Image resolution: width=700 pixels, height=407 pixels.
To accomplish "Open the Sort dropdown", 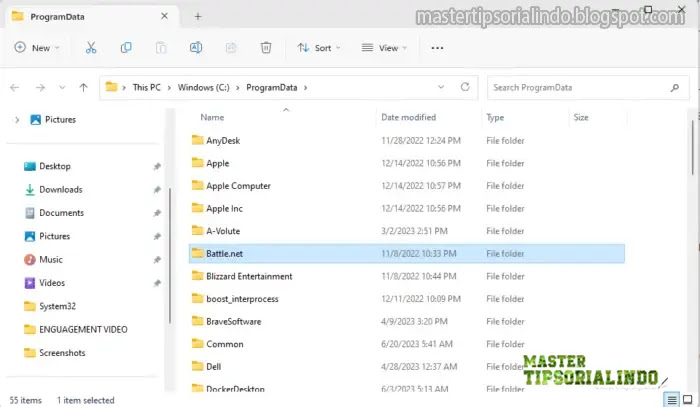I will pyautogui.click(x=319, y=48).
